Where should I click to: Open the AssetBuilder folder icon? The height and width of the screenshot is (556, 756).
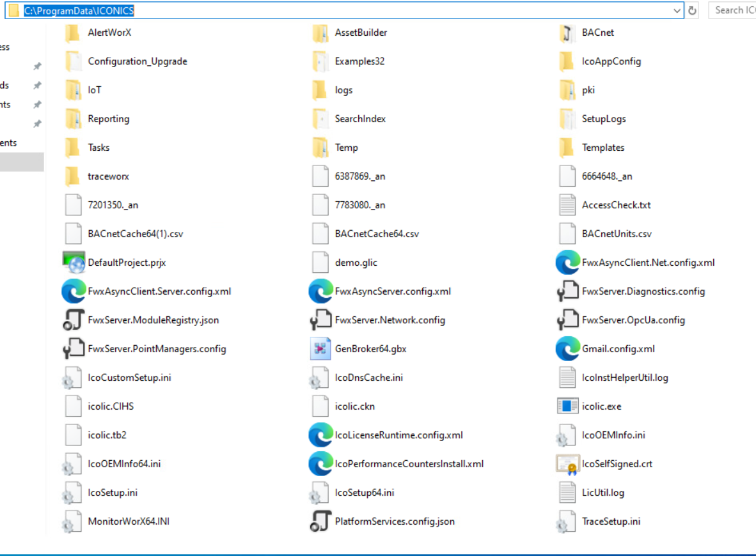pos(320,33)
